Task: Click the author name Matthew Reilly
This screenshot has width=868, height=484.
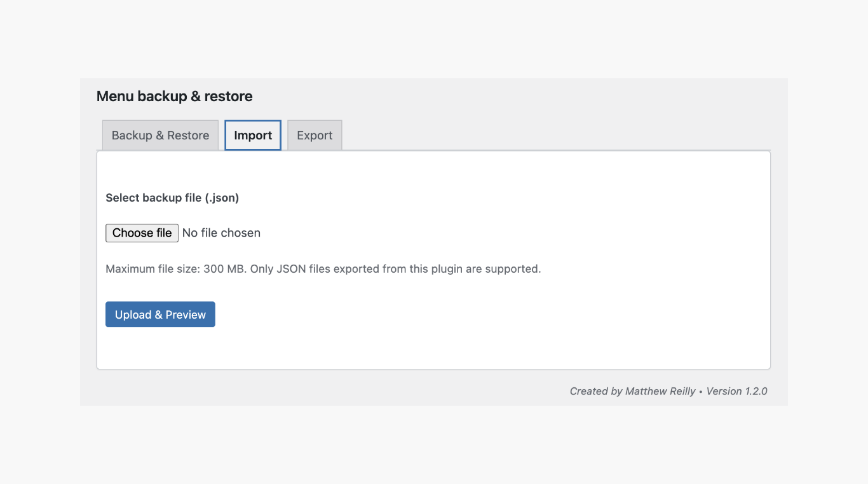Action: 660,392
